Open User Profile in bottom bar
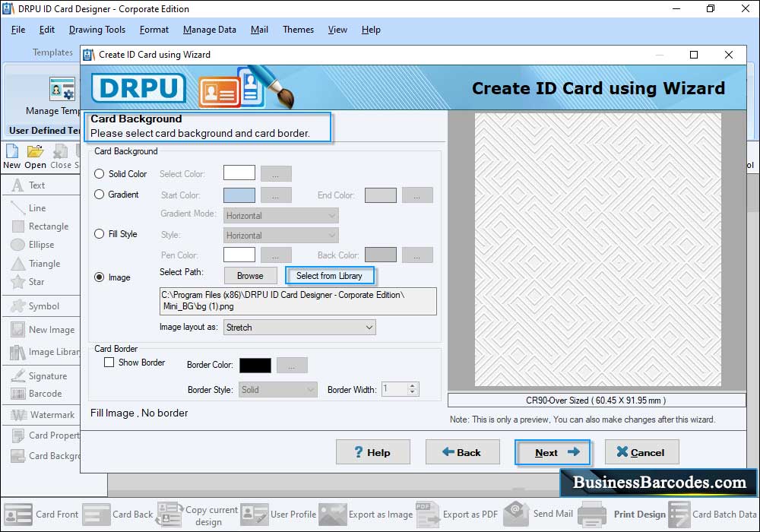This screenshot has width=760, height=532. click(278, 514)
